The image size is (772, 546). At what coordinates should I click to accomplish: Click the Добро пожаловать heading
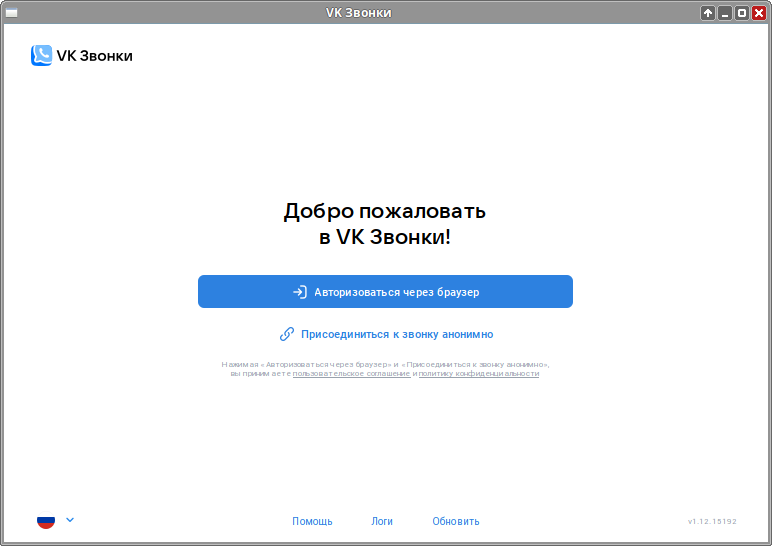tap(385, 224)
